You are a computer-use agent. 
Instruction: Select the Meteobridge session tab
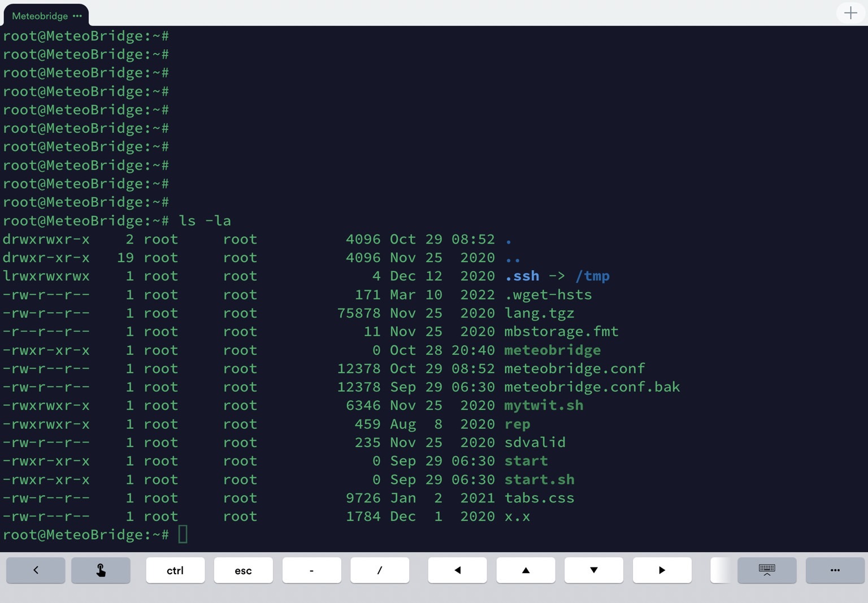click(46, 15)
